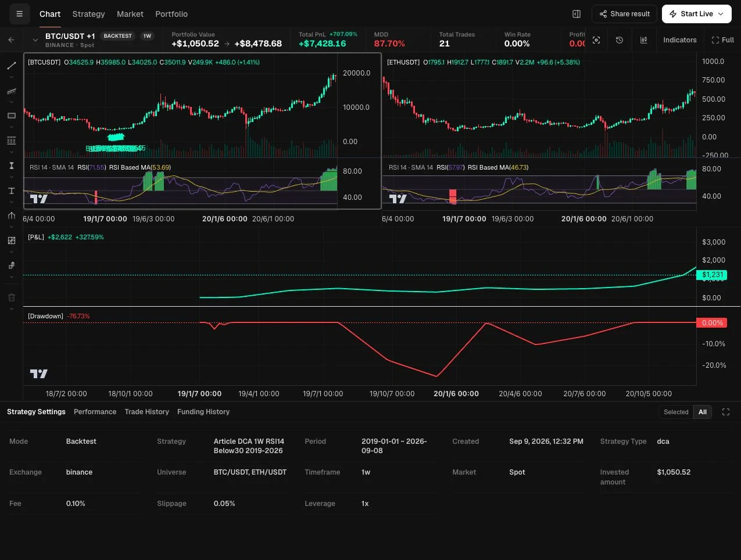Select the stacked blocks tool icon

click(x=11, y=265)
